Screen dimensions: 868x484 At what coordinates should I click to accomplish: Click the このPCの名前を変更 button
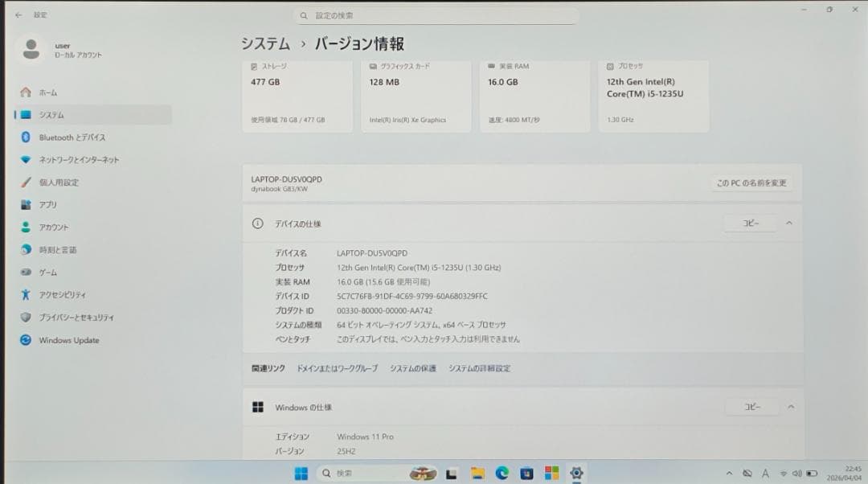(x=749, y=183)
